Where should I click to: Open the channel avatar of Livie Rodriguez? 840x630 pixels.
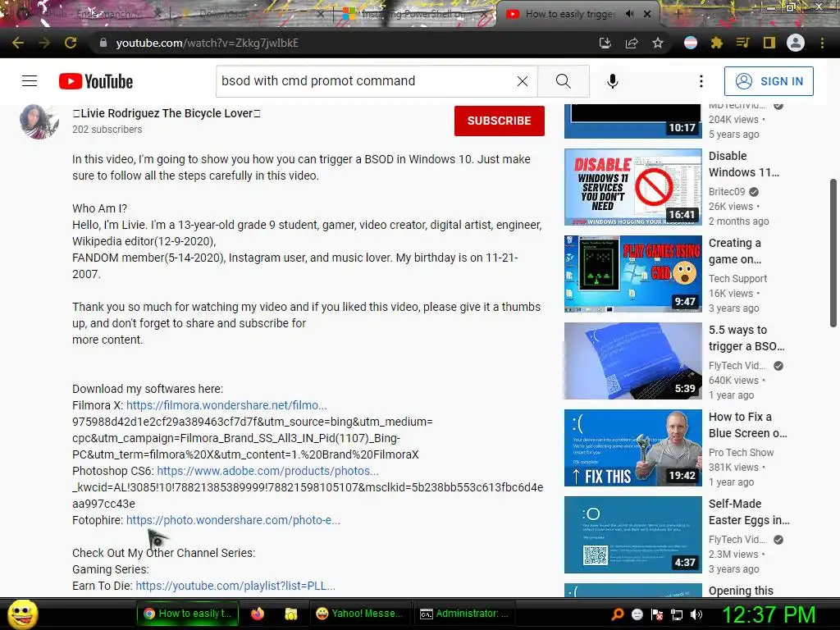(x=39, y=121)
